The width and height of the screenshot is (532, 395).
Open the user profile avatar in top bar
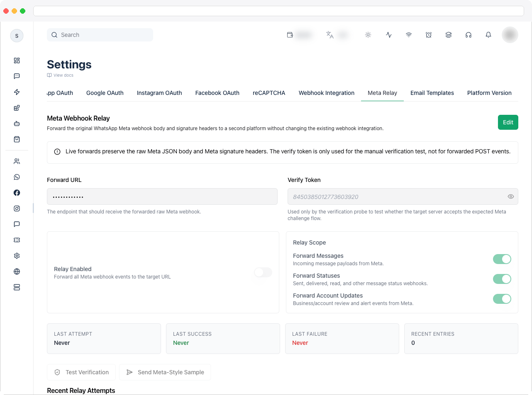[x=510, y=35]
